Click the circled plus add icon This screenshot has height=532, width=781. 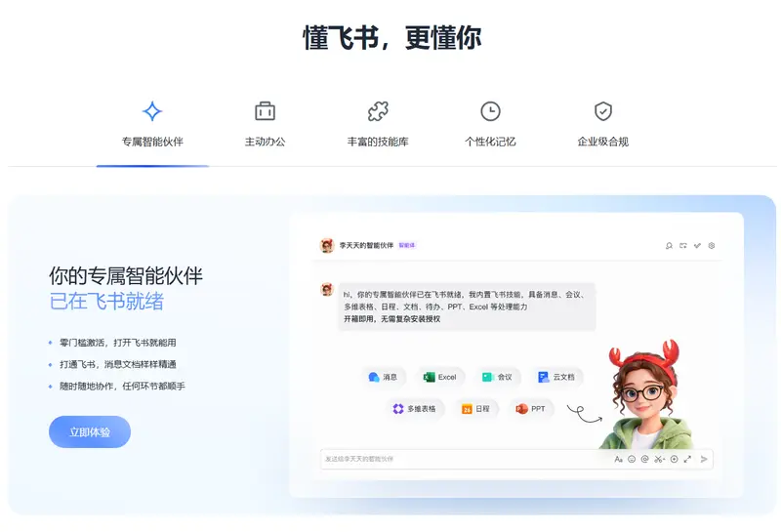674,459
